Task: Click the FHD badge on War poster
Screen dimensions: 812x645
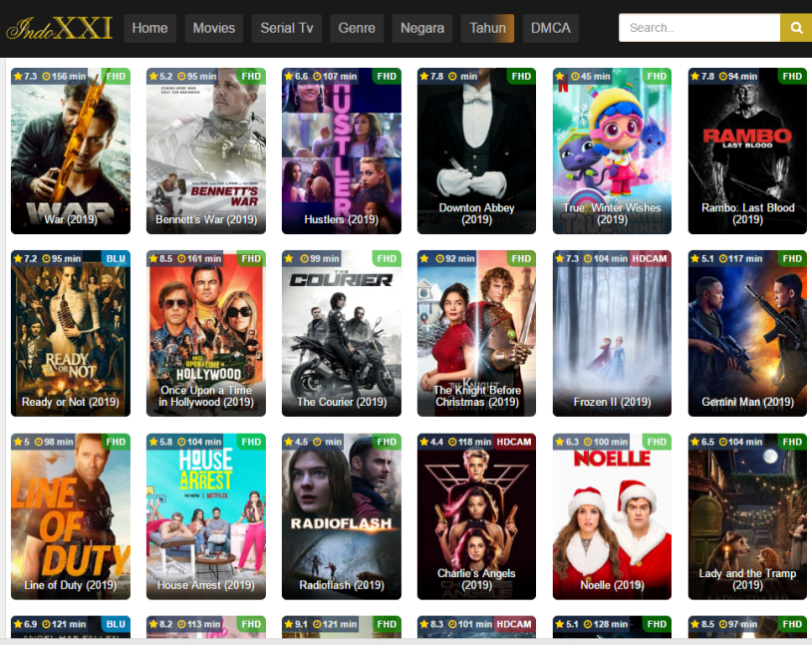Action: pyautogui.click(x=116, y=76)
